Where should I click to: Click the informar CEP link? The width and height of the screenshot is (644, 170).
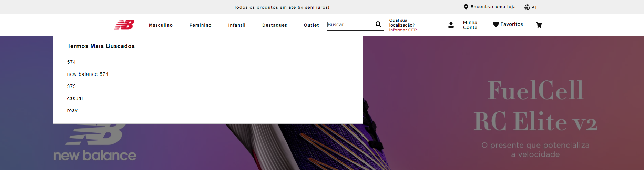(x=403, y=30)
